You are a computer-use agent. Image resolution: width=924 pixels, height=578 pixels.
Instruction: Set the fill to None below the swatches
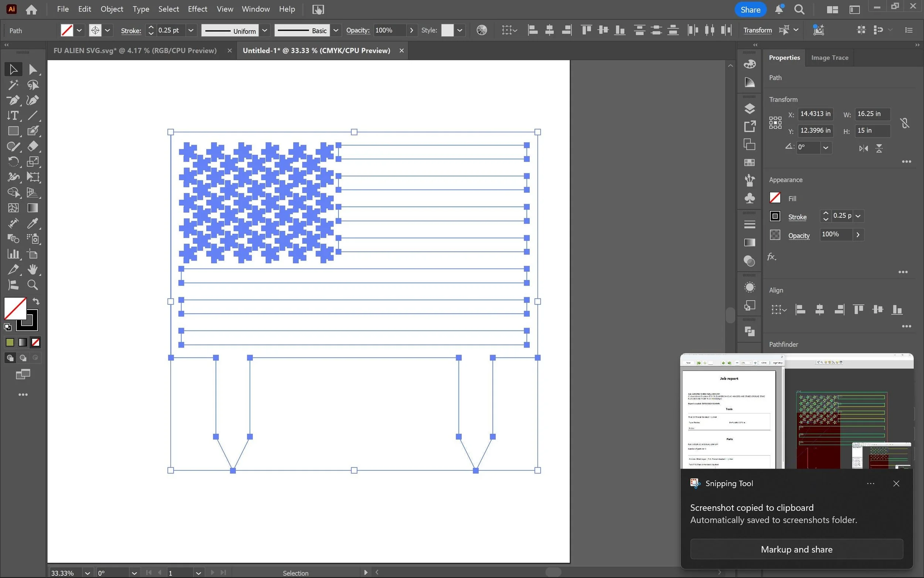[x=35, y=342]
